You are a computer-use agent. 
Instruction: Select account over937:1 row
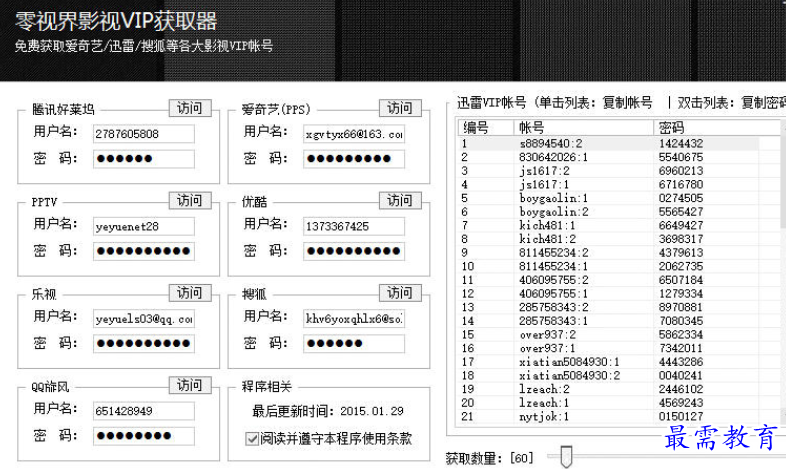coord(609,348)
